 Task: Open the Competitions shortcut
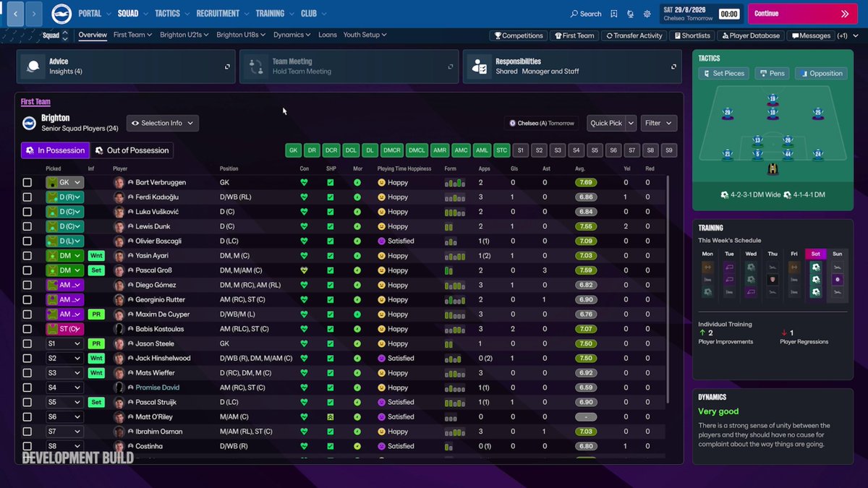(518, 35)
